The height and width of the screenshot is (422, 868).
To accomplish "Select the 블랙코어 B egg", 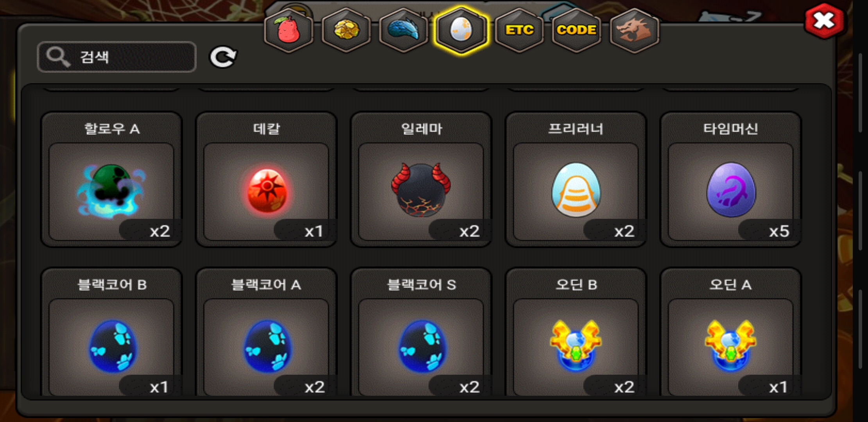I will (x=111, y=332).
